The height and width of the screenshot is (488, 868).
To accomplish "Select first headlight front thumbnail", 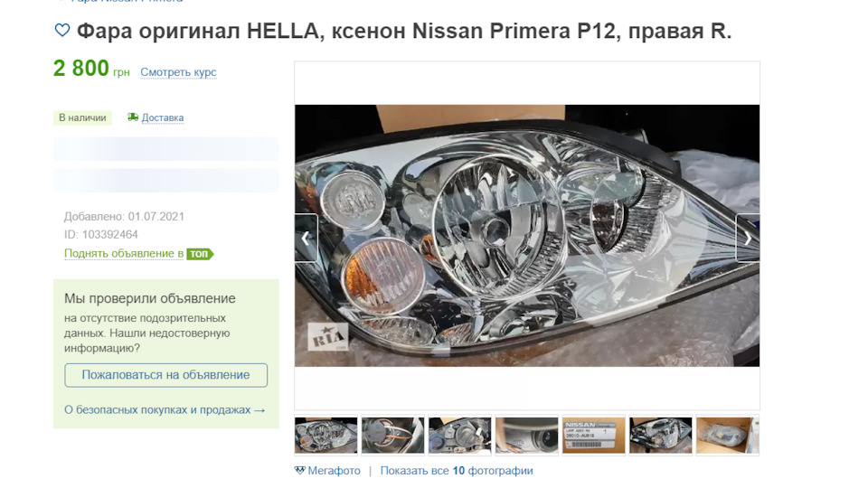I will pos(326,436).
